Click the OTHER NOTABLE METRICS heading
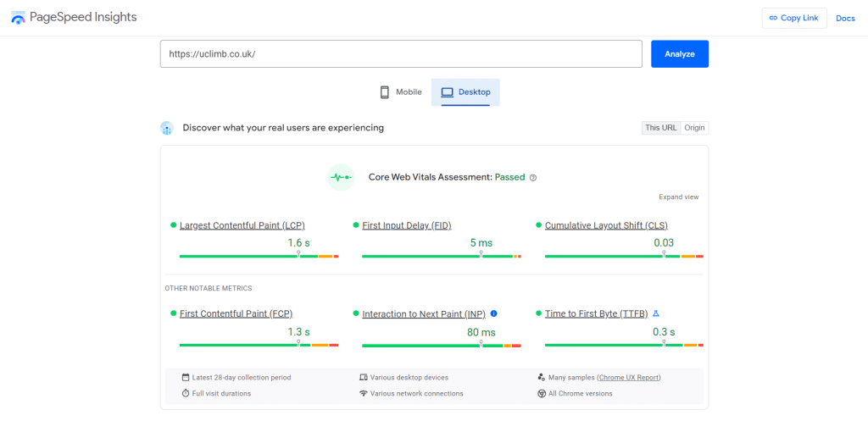This screenshot has width=868, height=421. (209, 288)
